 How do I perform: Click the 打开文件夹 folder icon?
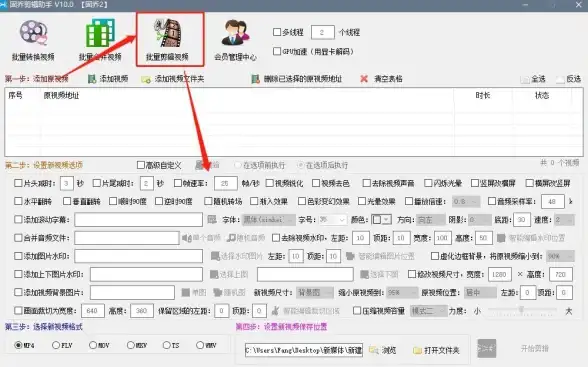point(417,351)
